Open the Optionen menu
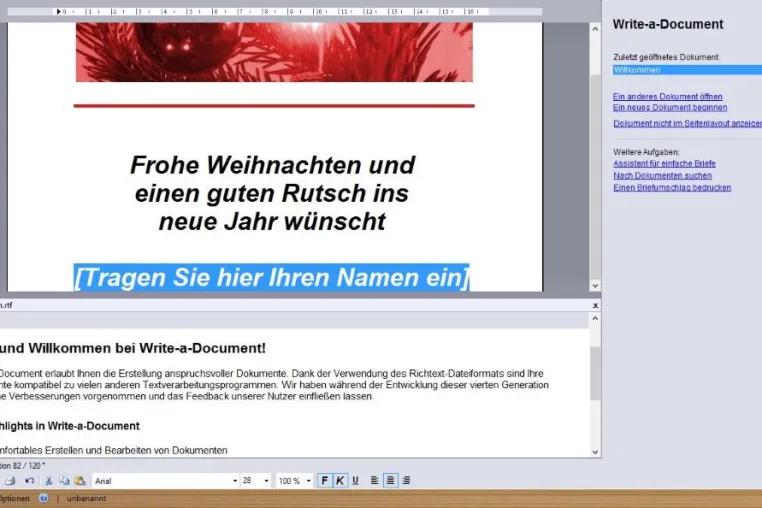Viewport: 762px width, 508px height. [x=14, y=498]
